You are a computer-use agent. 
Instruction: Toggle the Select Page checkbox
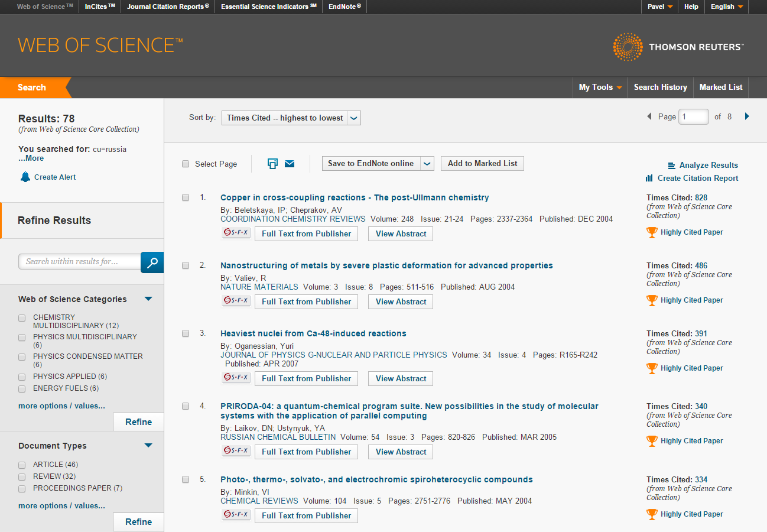(186, 164)
